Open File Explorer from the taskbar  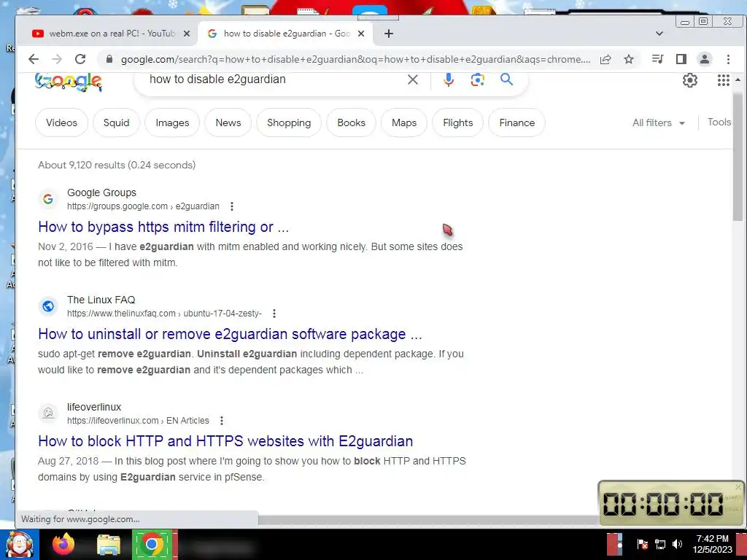[x=109, y=545]
